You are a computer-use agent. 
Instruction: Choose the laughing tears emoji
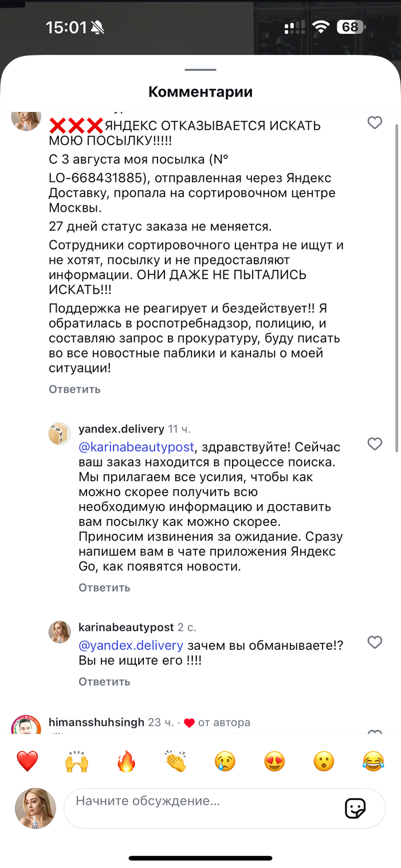374,762
